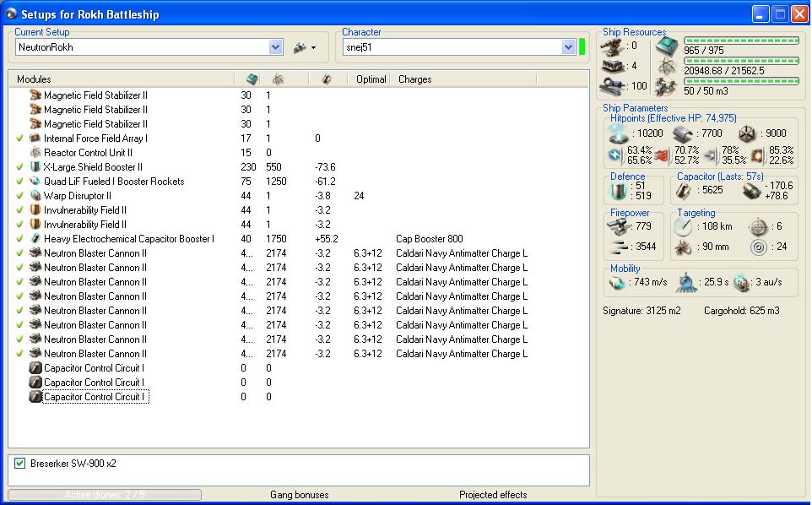Click the EM resistance icon near 63.4%

point(615,155)
